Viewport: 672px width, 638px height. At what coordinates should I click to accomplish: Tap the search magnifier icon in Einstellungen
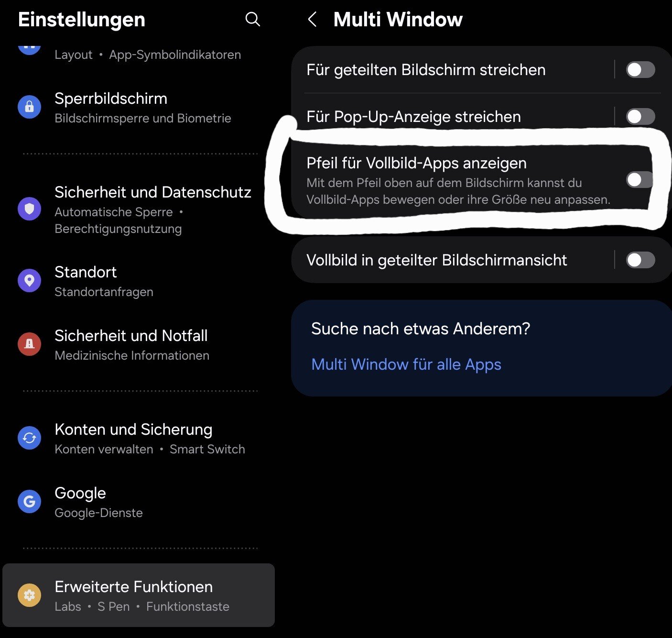(x=252, y=20)
